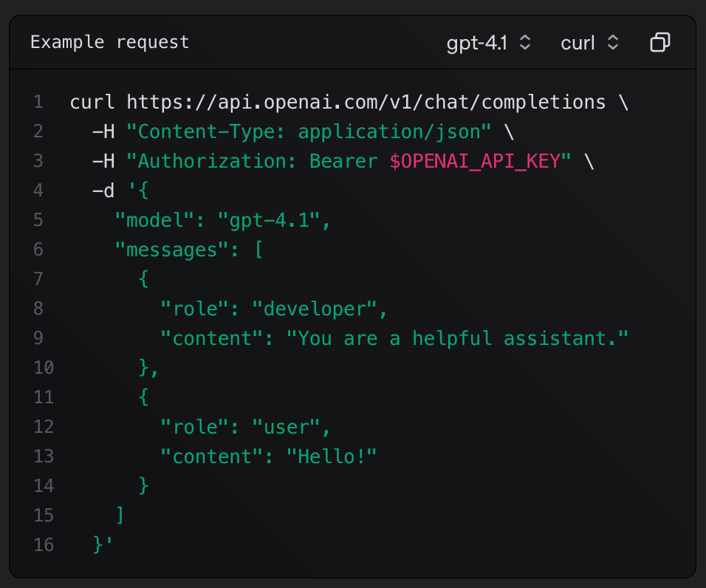Click the chevron beside curl
This screenshot has height=588, width=706.
(613, 43)
